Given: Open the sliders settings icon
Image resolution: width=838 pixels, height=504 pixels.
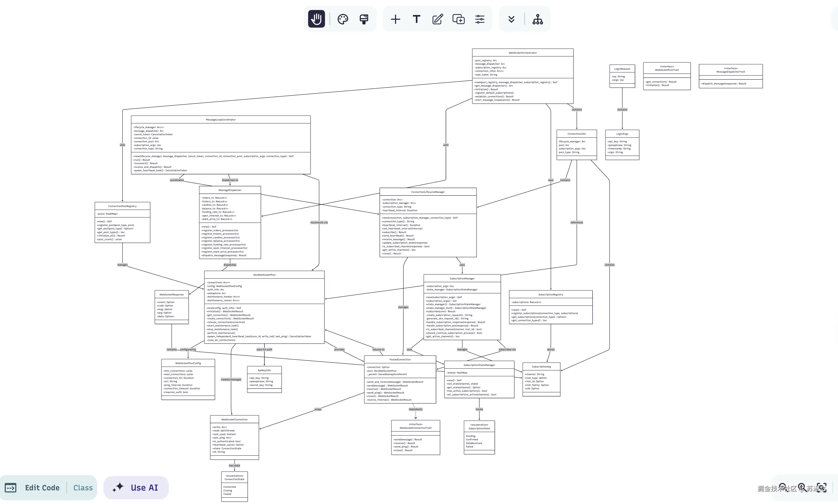Looking at the screenshot, I should 480,19.
